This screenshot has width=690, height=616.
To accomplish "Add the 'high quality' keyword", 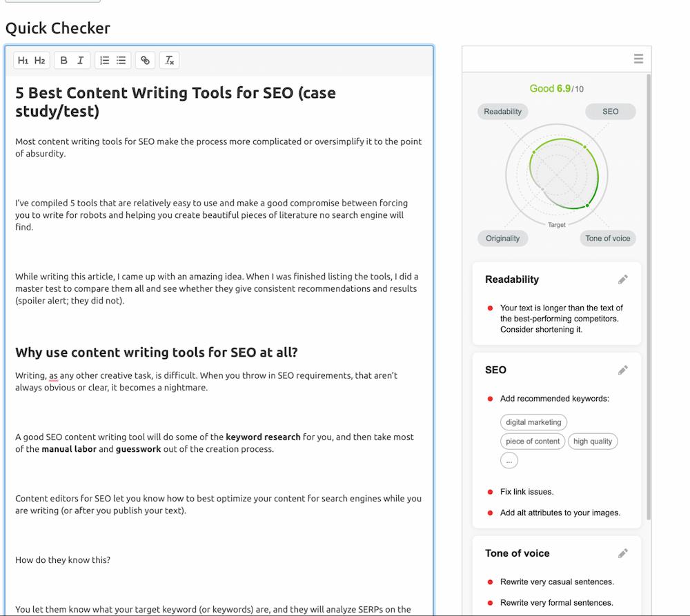I will tap(593, 441).
